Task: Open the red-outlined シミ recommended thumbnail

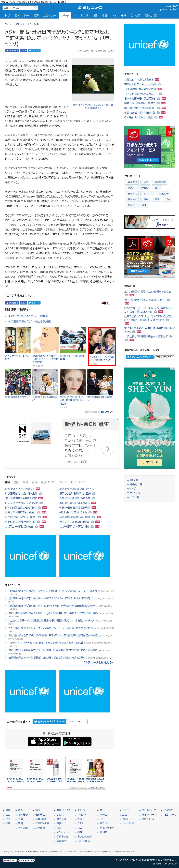Action: 102,346
